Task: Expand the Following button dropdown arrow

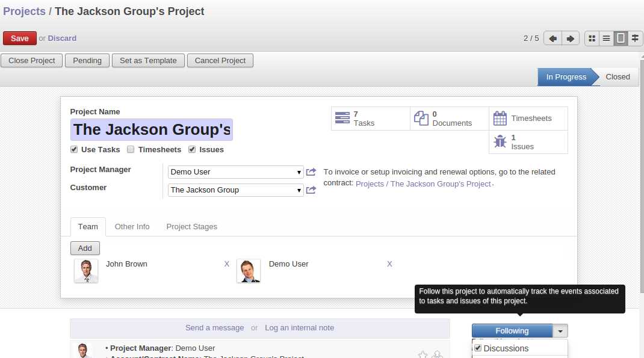Action: (560, 331)
